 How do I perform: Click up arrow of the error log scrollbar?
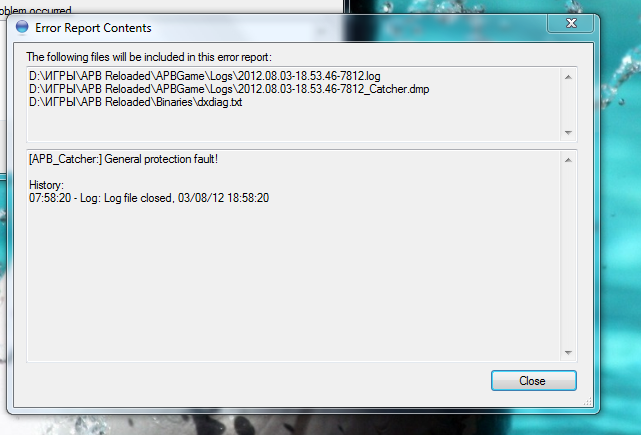coord(568,160)
